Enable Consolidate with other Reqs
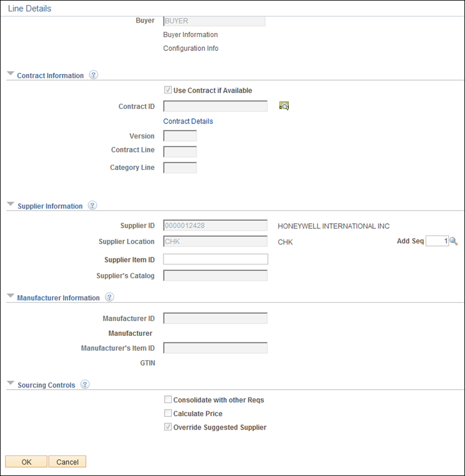This screenshot has height=476, width=465. pyautogui.click(x=168, y=399)
